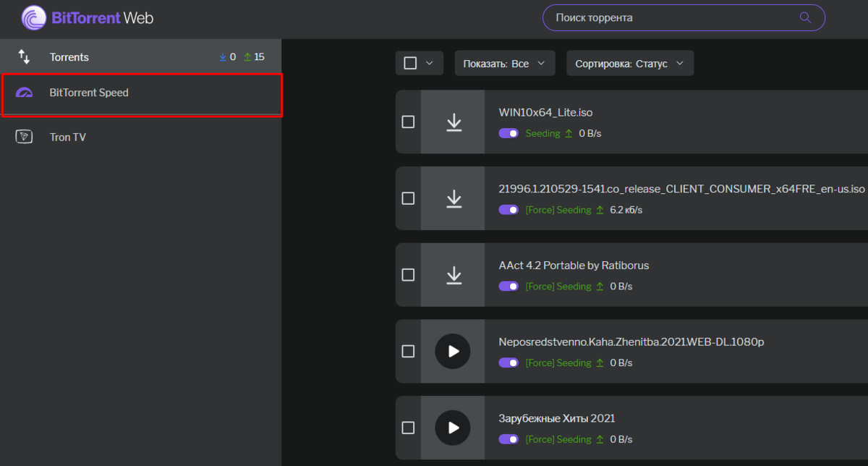Viewport: 868px width, 466px height.
Task: Click the download count 0 in sidebar
Action: coord(233,56)
